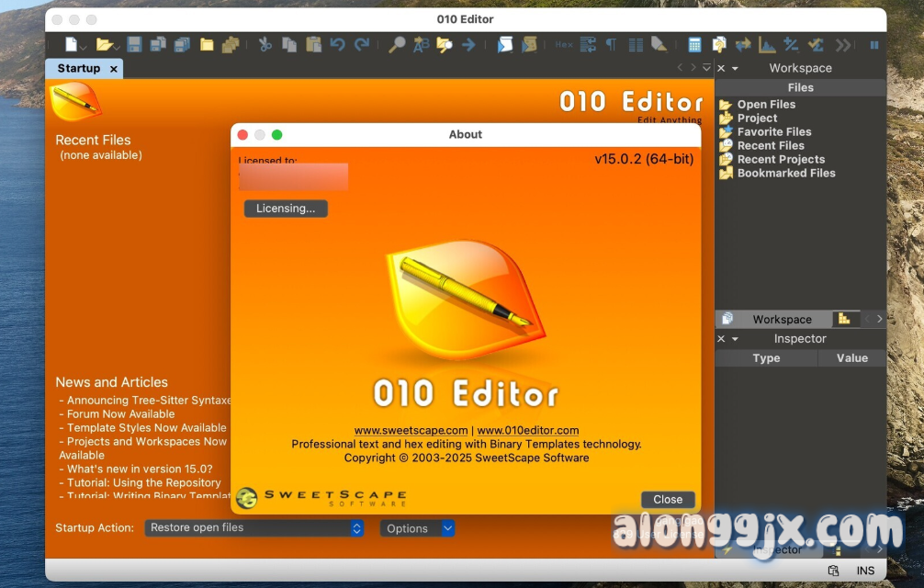
Task: Click the Licensing... button
Action: click(x=286, y=209)
